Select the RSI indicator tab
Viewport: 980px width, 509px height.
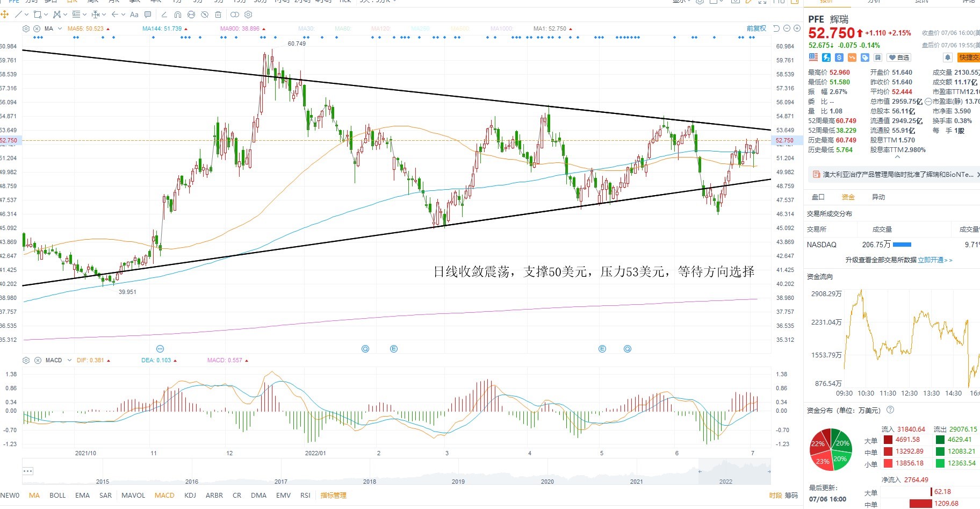(305, 495)
